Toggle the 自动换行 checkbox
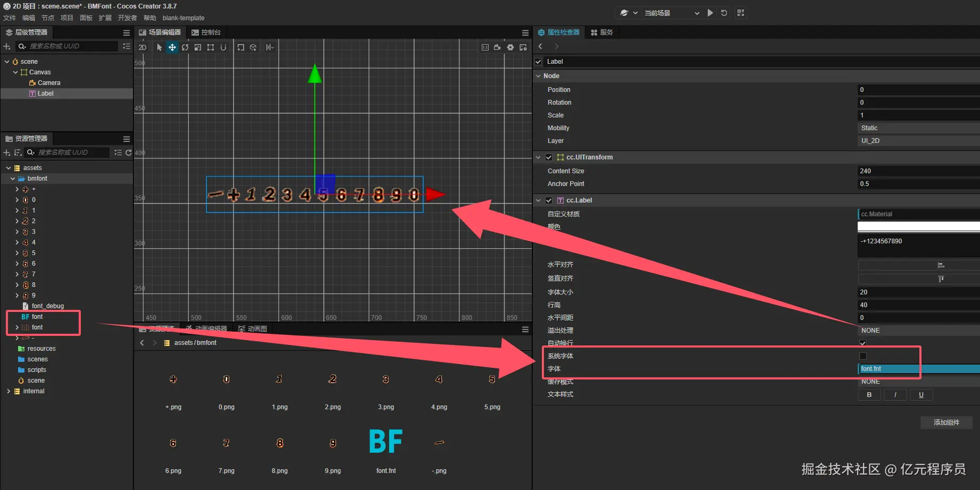The width and height of the screenshot is (980, 490). 863,343
